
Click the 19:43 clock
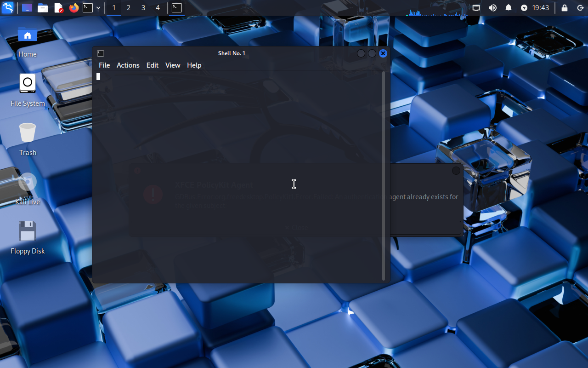coord(541,8)
